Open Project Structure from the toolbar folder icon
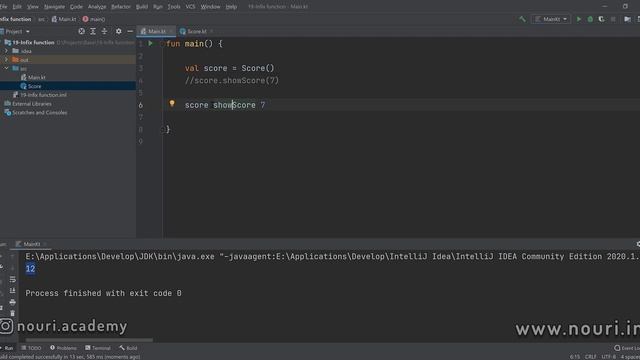640x360 pixels. point(627,19)
